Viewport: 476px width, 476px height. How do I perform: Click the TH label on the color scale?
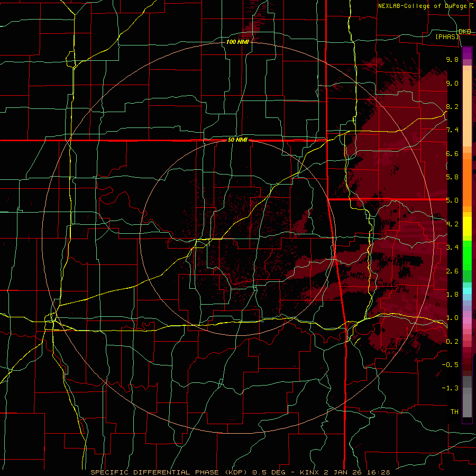pos(454,412)
